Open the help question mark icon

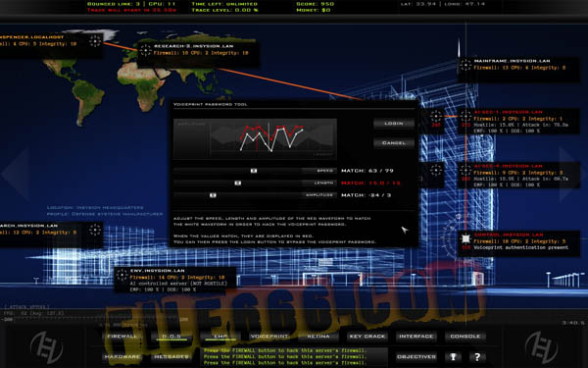pos(477,357)
